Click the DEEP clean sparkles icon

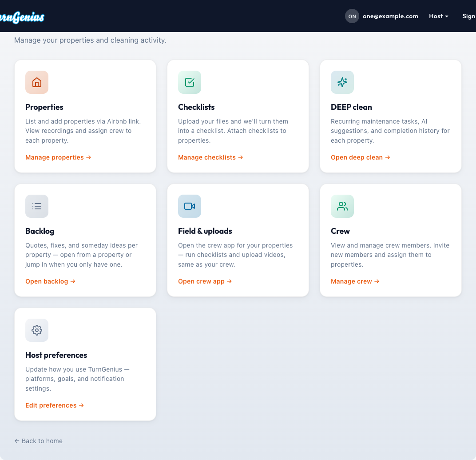point(342,82)
